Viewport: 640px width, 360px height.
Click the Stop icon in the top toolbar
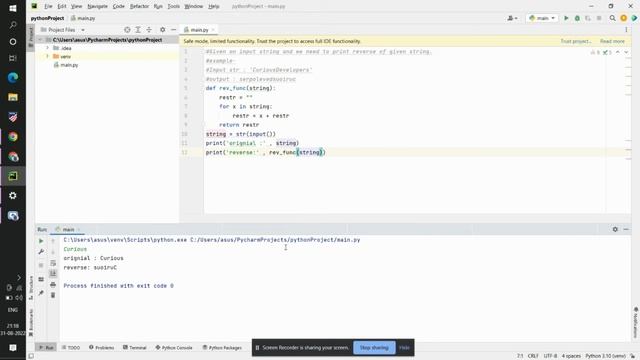599,18
